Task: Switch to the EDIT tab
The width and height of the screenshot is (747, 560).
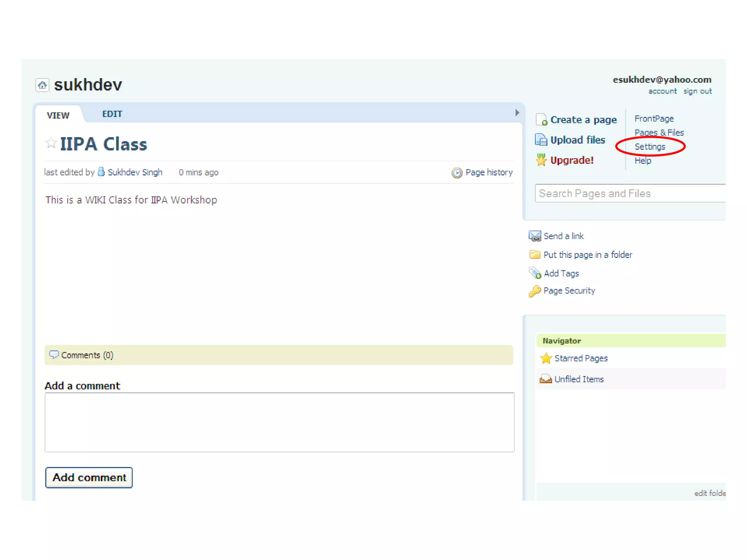Action: pyautogui.click(x=112, y=114)
